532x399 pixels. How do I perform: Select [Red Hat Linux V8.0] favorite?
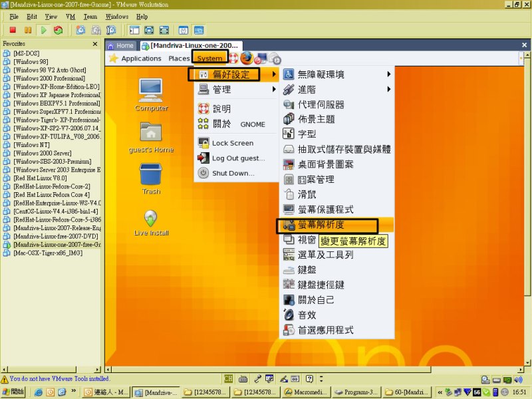click(40, 178)
